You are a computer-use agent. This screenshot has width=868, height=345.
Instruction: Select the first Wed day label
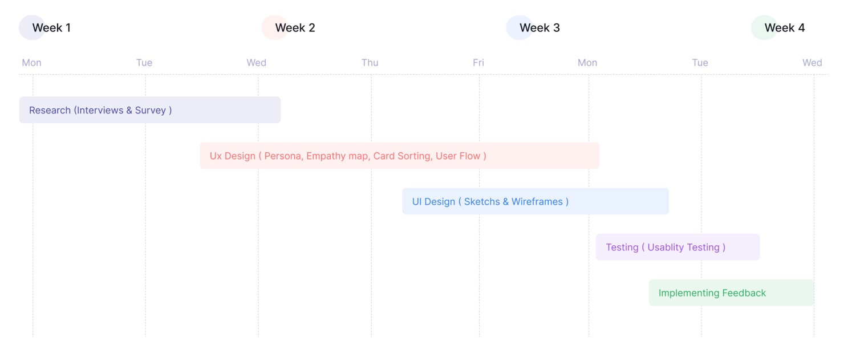click(x=256, y=63)
